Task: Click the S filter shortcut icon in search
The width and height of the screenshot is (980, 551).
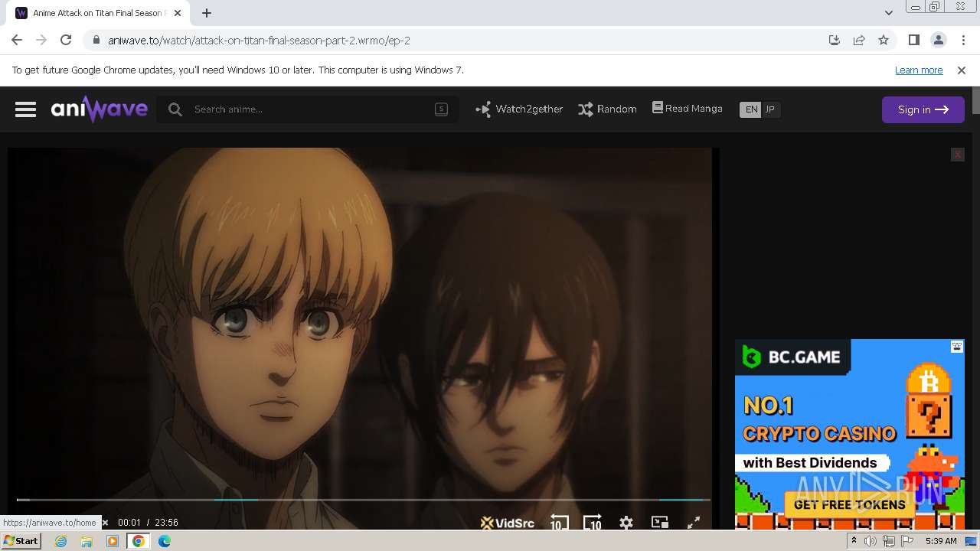Action: [441, 109]
